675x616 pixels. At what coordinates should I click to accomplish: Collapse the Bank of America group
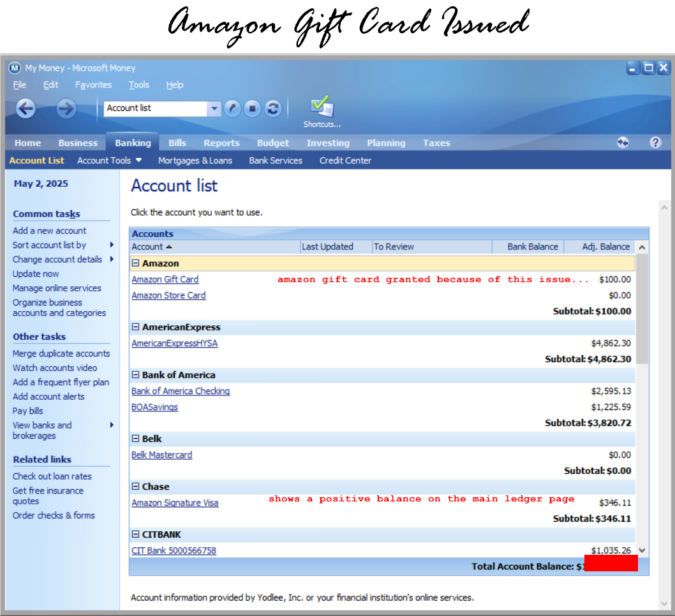136,375
